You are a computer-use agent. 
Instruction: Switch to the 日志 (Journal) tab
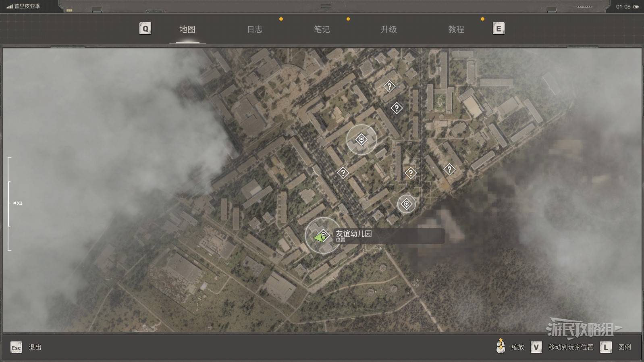[255, 29]
